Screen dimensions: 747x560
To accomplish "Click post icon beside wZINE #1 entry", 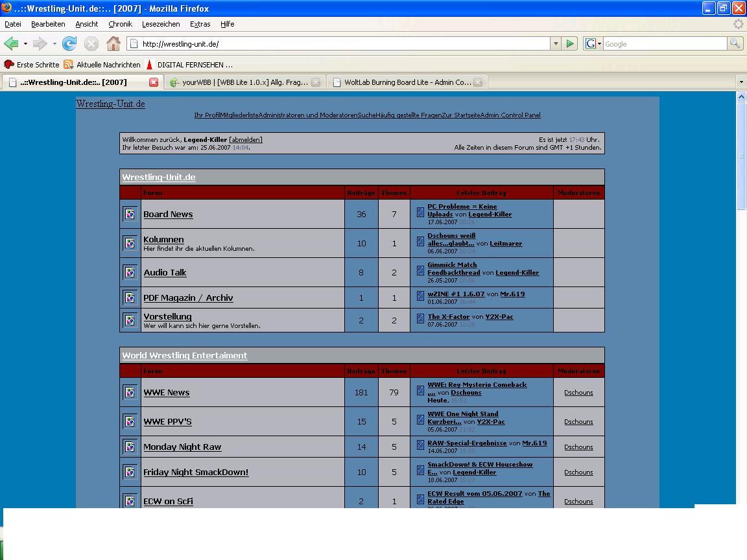I will (420, 296).
